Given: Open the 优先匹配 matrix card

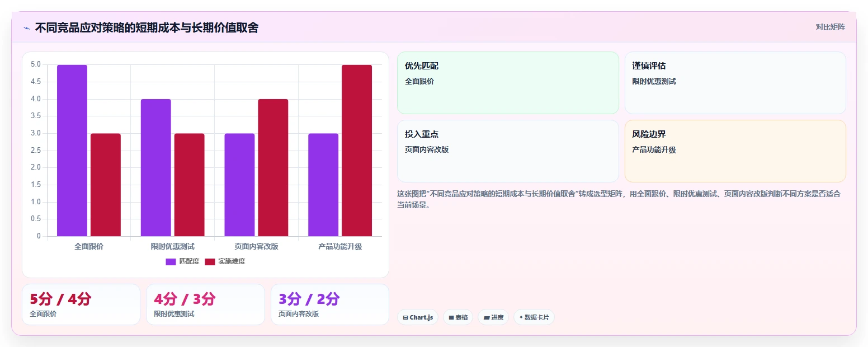Looking at the screenshot, I should (508, 83).
